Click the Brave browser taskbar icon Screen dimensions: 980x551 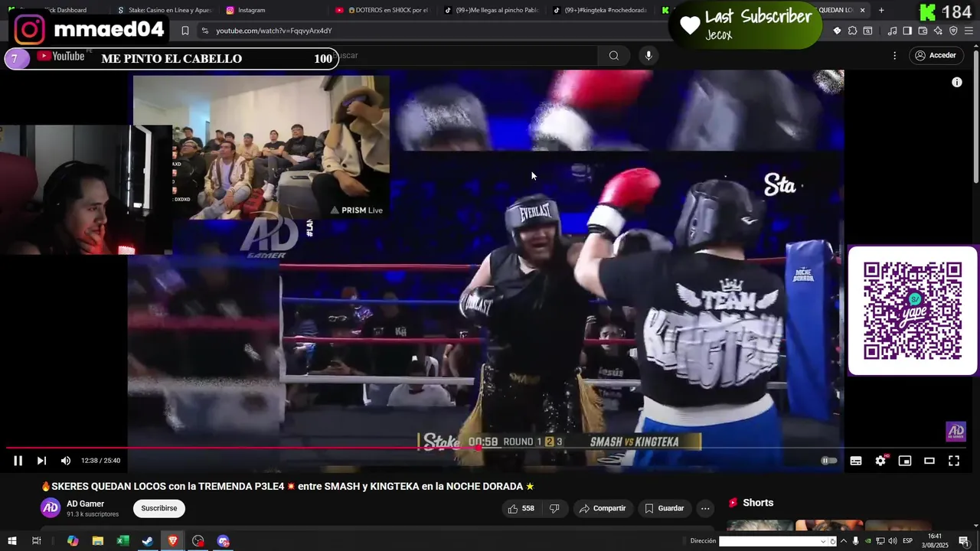point(173,541)
